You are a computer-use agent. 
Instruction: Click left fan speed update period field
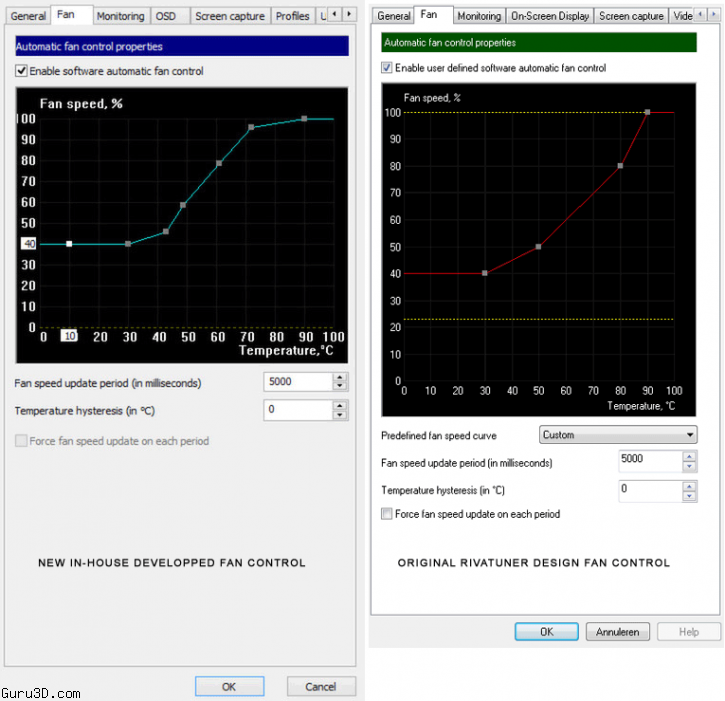(296, 381)
